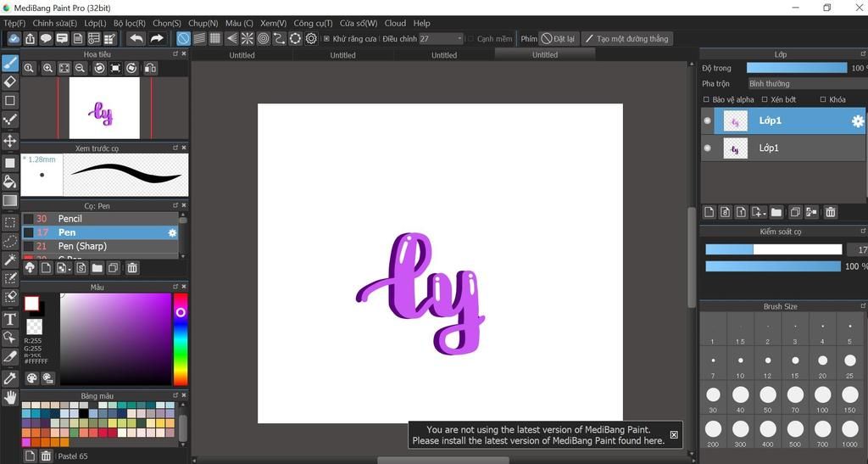The height and width of the screenshot is (464, 868).
Task: Open the color palette wheel icon
Action: tap(32, 378)
